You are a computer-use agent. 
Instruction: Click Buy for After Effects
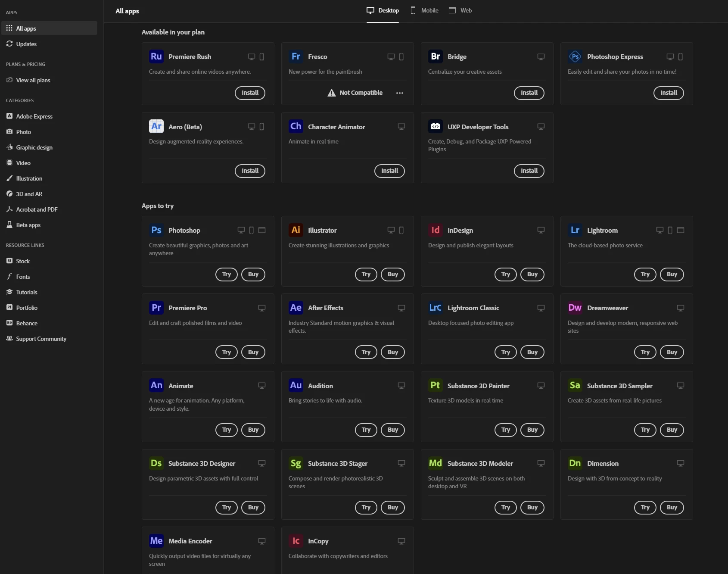393,352
